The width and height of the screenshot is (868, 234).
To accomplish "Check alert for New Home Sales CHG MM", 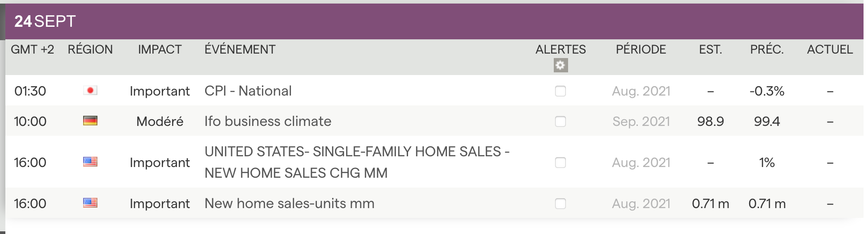I will (x=560, y=163).
